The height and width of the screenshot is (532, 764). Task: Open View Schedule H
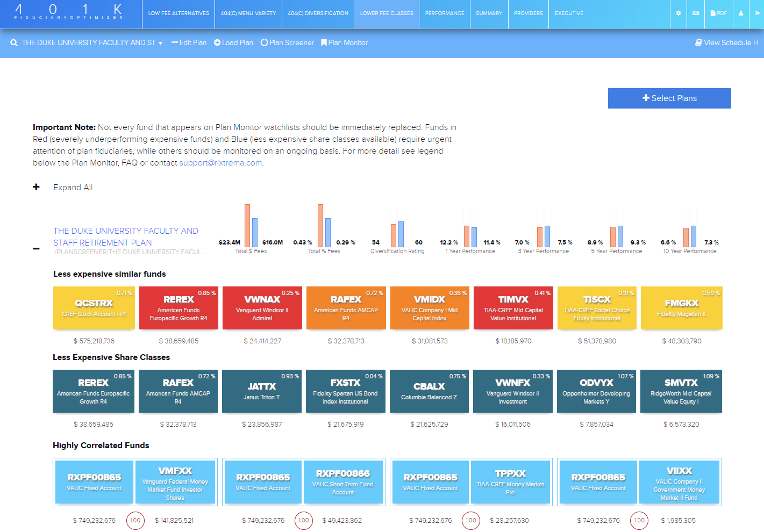click(726, 43)
